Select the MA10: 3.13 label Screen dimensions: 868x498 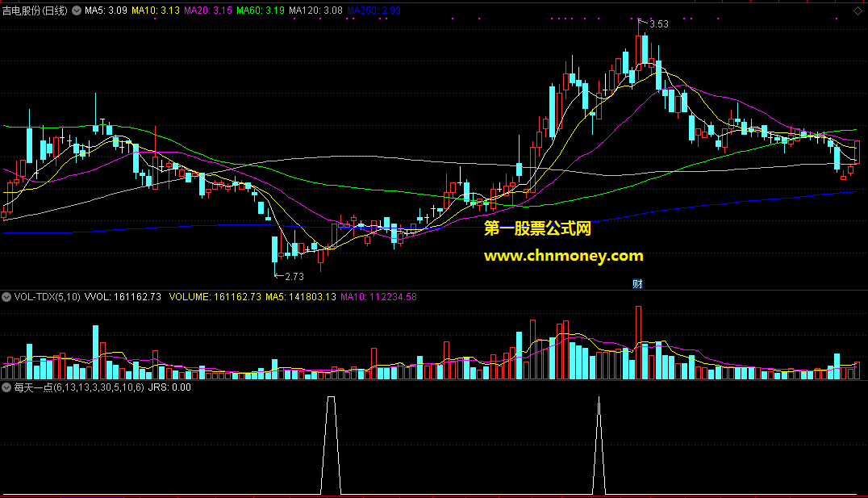click(156, 10)
